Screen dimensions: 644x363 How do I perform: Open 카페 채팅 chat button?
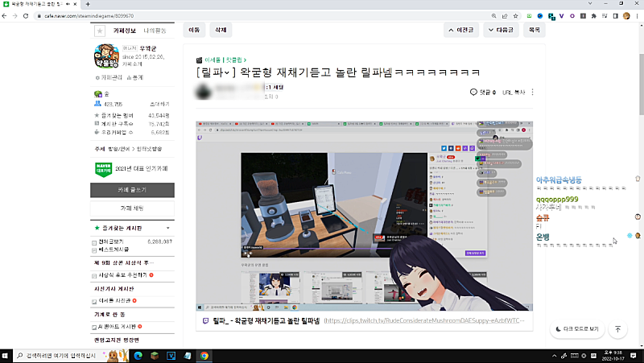(x=132, y=208)
